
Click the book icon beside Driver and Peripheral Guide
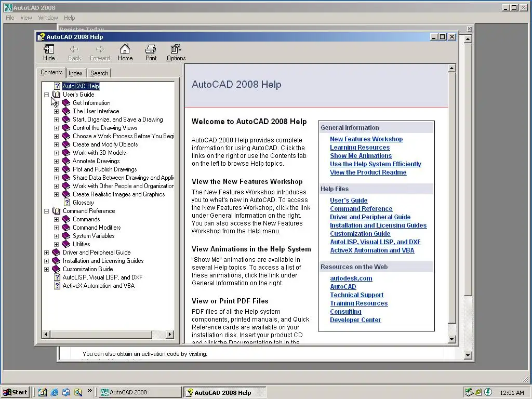(x=56, y=252)
